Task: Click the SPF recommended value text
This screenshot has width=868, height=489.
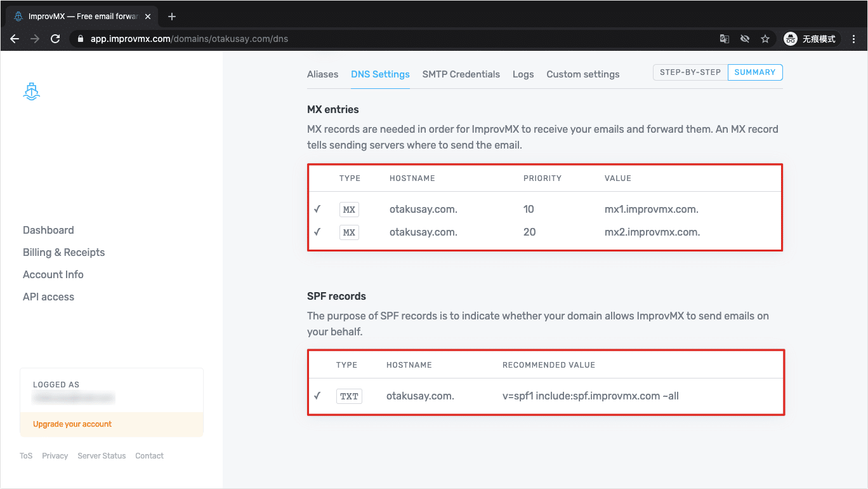Action: tap(591, 396)
